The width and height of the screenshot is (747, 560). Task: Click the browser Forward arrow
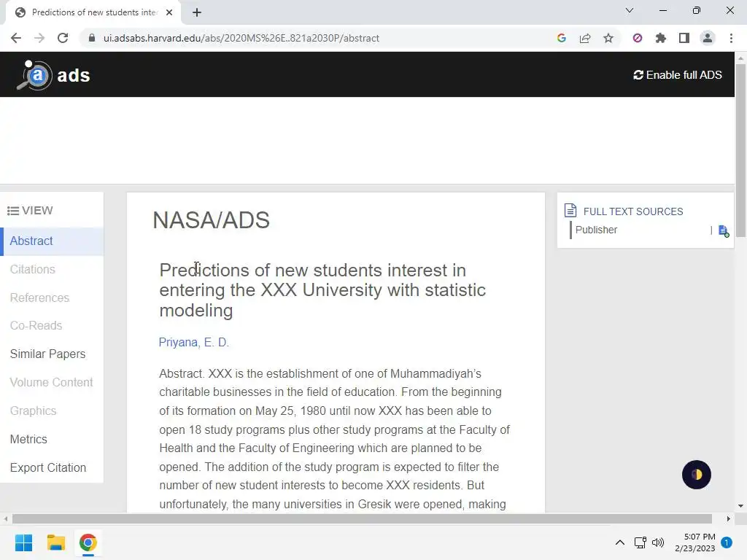[39, 38]
